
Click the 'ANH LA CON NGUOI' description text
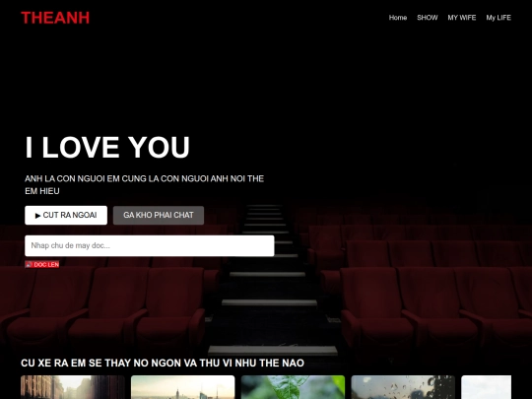pos(144,184)
